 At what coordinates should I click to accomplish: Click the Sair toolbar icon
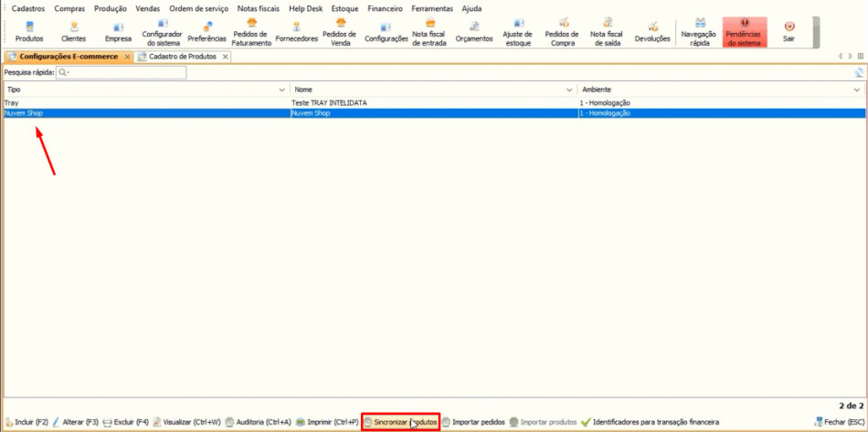point(789,32)
